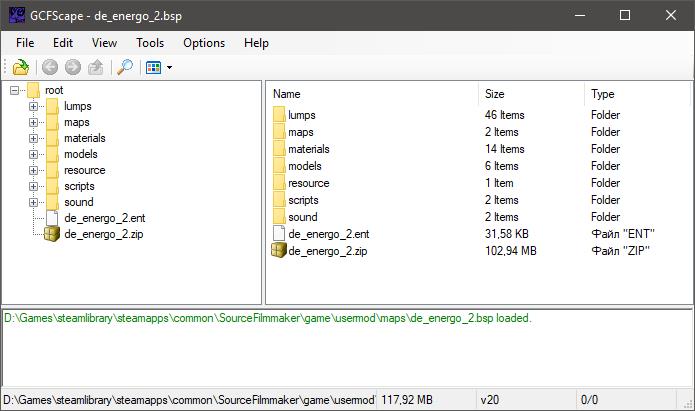Screen dimensions: 695x411
Task: Open the Tools menu
Action: point(150,43)
